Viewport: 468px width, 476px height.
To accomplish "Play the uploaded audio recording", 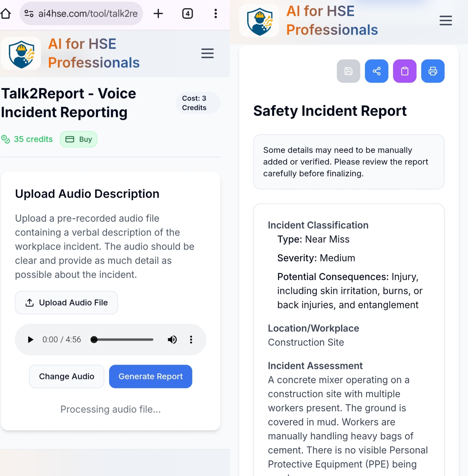I will click(30, 340).
